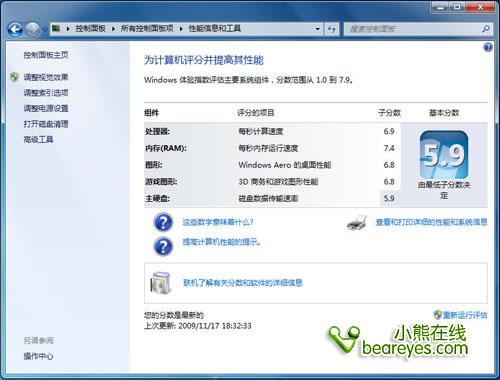Click the magnifier search icon
The image size is (500, 380).
tap(486, 29)
